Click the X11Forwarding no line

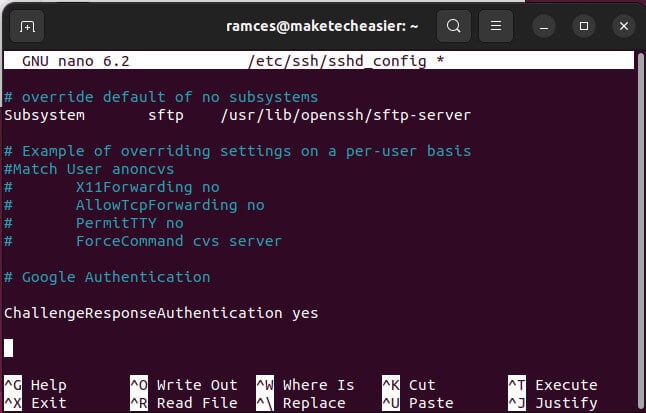coord(147,188)
